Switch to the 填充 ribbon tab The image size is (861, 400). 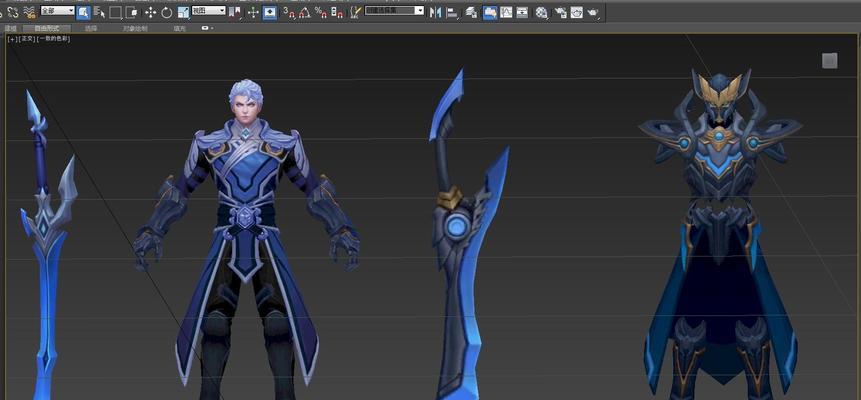[x=180, y=28]
